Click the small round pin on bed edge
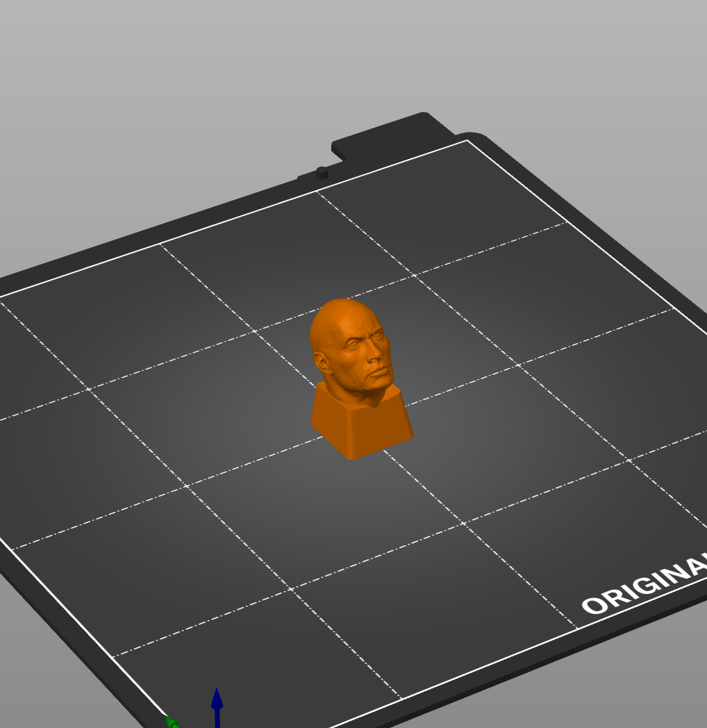The height and width of the screenshot is (728, 707). 322,172
